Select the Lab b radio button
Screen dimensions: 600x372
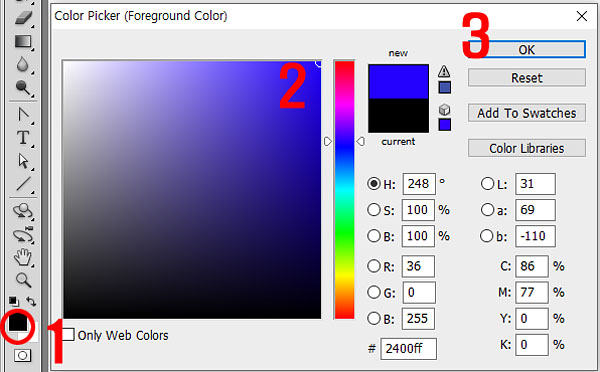[486, 236]
